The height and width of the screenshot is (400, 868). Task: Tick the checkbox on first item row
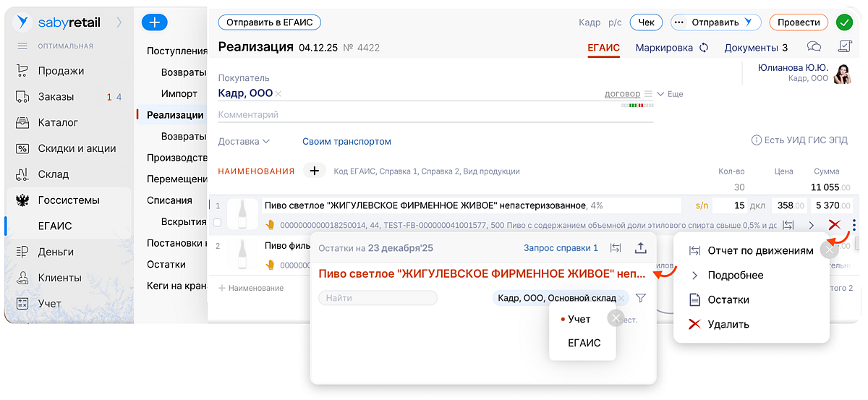[x=218, y=223]
